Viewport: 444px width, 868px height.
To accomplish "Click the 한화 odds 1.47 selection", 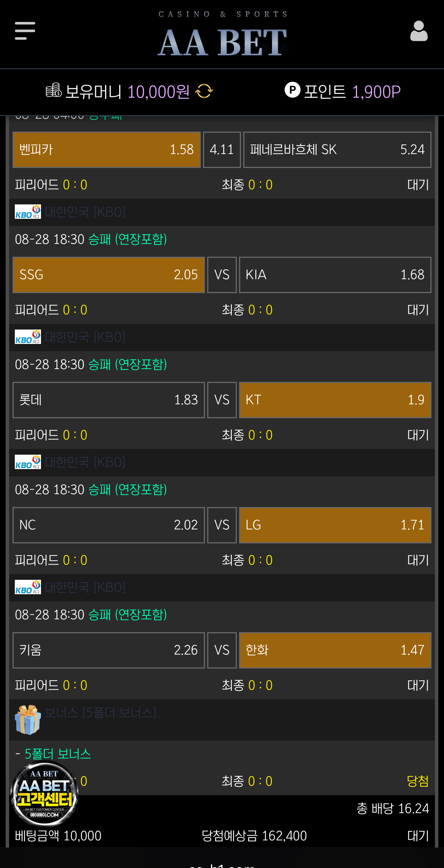I will tap(335, 650).
